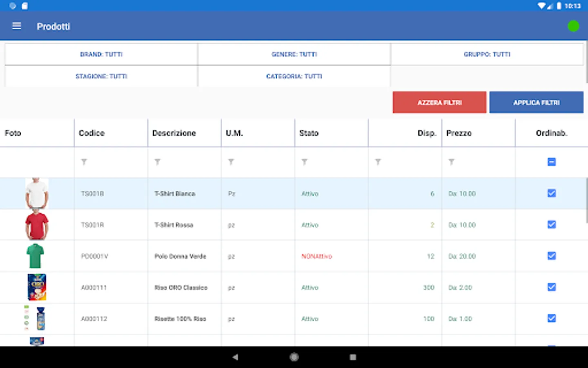Sort by Descrizione column header
Viewport: 588px width, 368px height.
(x=185, y=133)
